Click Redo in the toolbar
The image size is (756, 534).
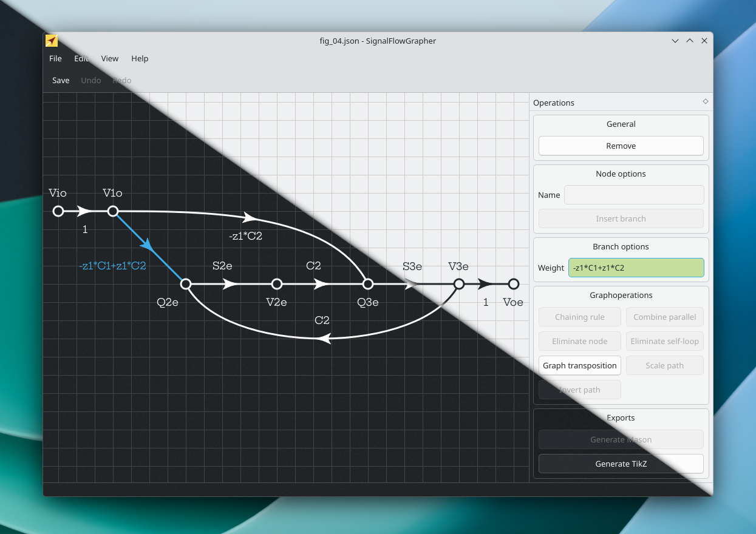pos(122,80)
